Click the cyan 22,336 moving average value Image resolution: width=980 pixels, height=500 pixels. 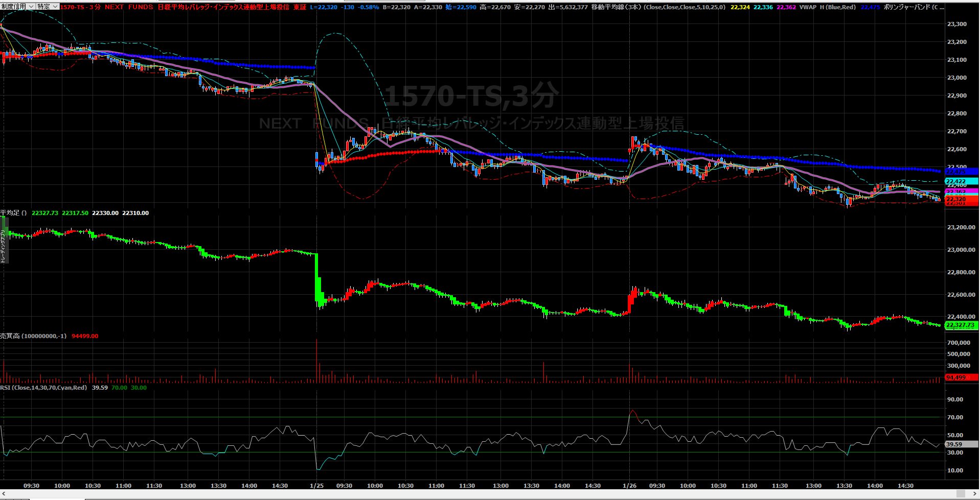point(763,7)
